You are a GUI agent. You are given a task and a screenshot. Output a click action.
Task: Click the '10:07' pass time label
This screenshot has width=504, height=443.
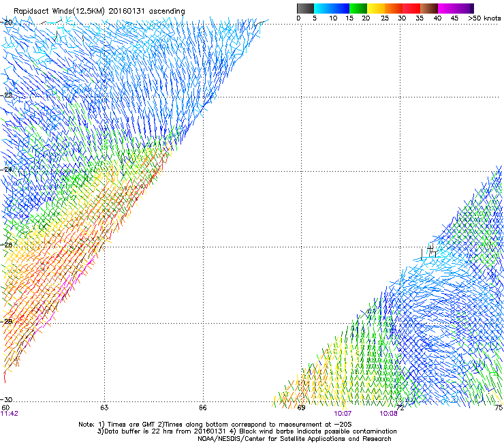343,414
